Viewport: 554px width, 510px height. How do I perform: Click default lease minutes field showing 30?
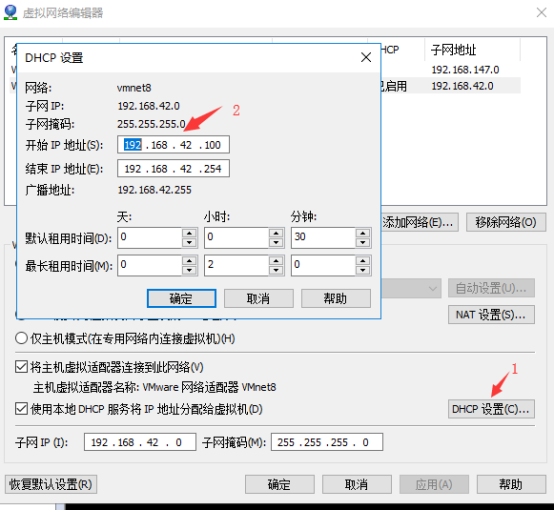(323, 238)
